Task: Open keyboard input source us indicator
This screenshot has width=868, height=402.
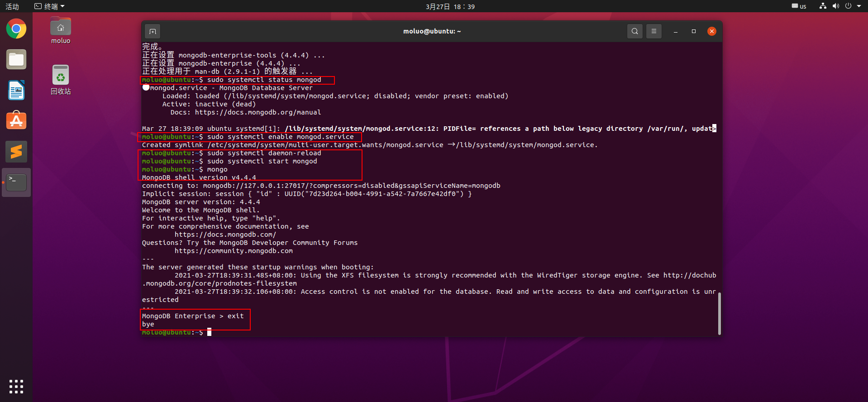Action: coord(799,6)
